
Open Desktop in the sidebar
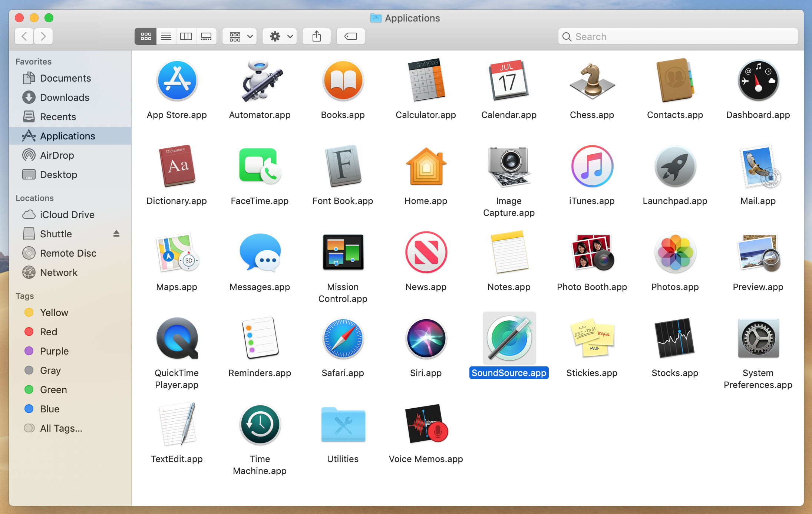(x=70, y=175)
